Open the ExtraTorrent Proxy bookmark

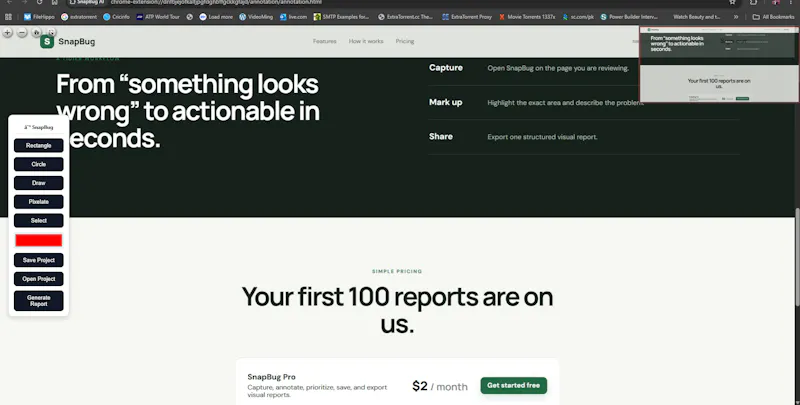467,17
